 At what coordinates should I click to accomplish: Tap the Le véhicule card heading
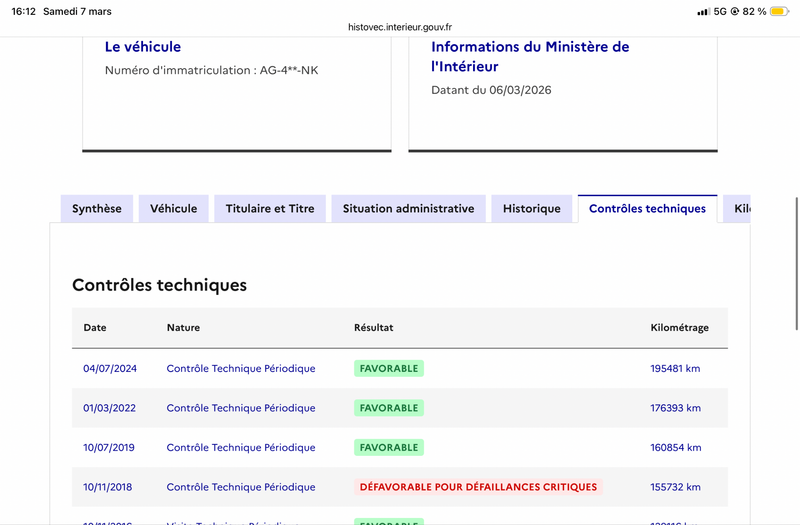click(x=143, y=47)
